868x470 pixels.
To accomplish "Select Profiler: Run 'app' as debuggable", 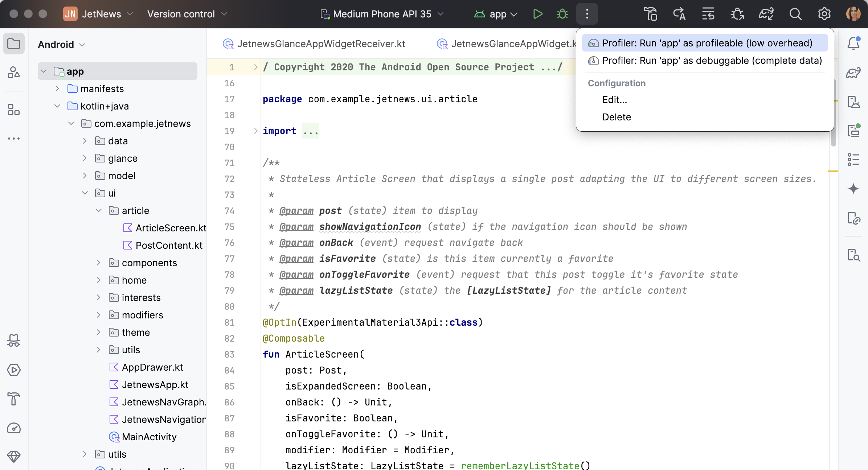I will click(712, 61).
